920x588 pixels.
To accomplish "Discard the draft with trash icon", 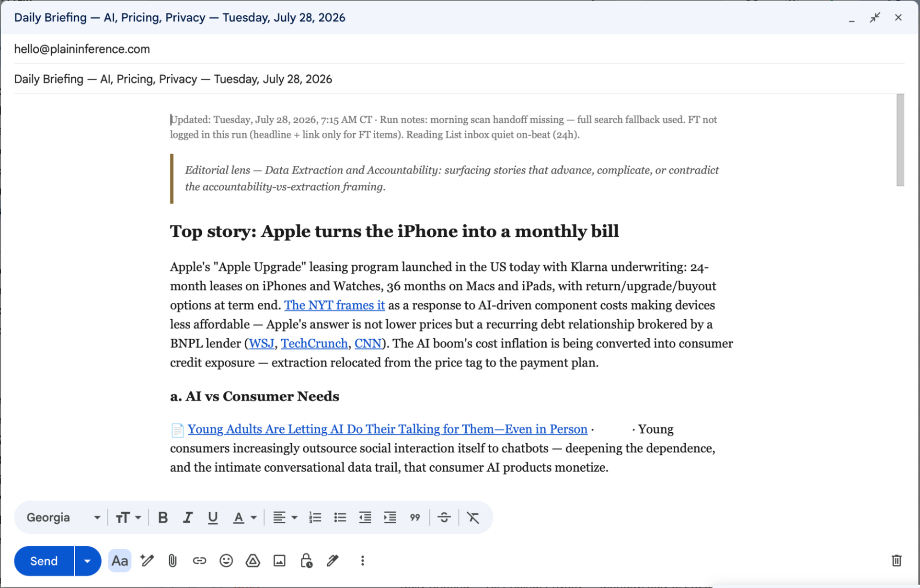I will (897, 561).
